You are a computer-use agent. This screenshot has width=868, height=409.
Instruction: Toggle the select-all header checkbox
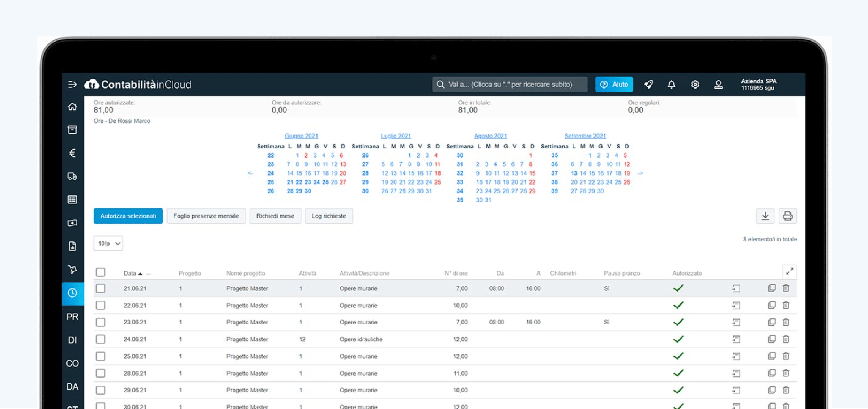tap(101, 272)
